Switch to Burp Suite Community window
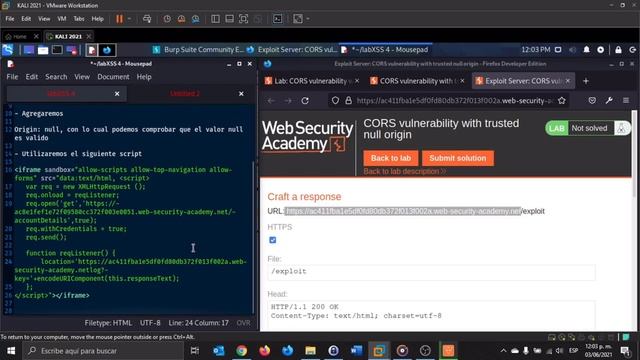Image resolution: width=640 pixels, height=360 pixels. coord(198,49)
